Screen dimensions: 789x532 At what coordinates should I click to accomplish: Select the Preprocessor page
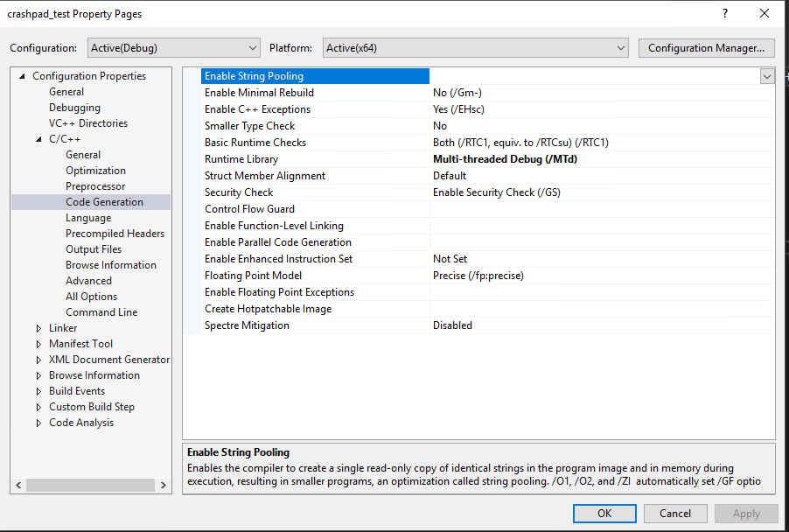point(94,186)
